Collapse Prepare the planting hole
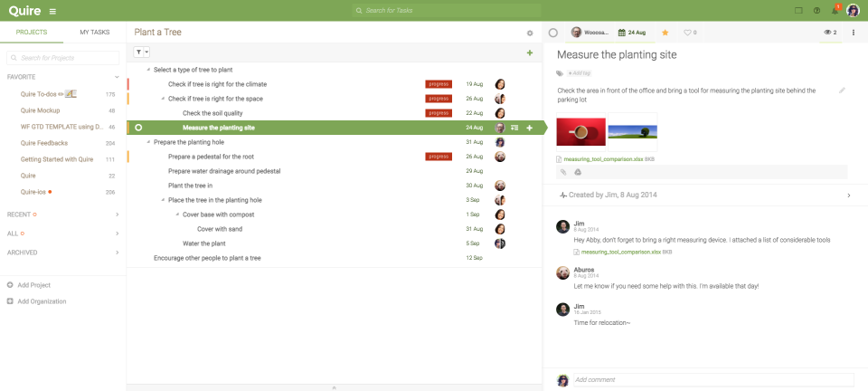This screenshot has width=868, height=391. point(148,142)
